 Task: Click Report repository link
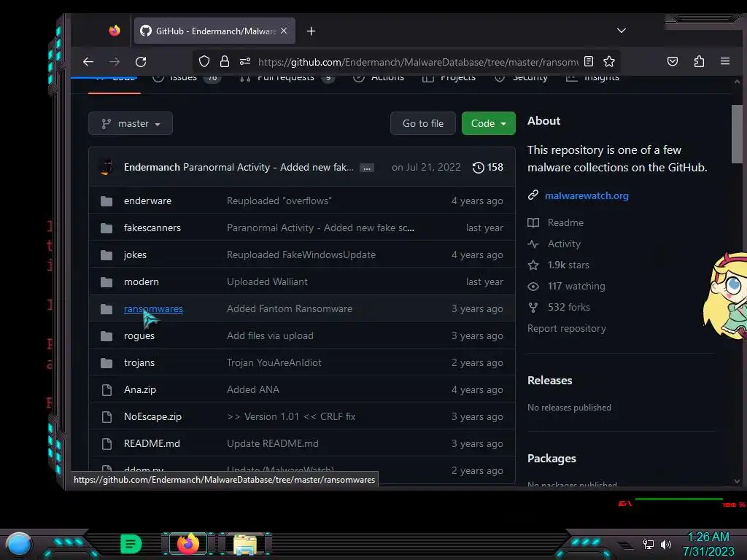pos(566,329)
